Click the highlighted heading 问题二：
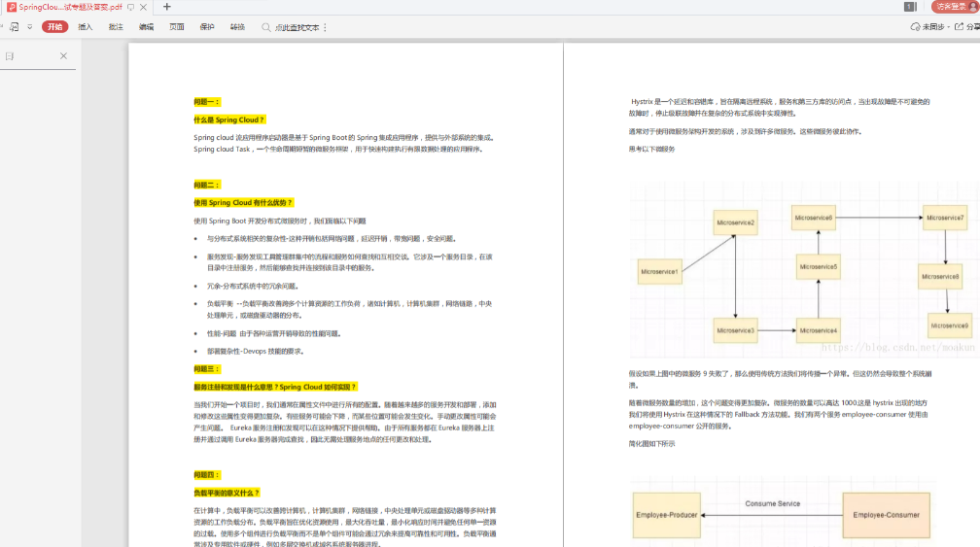The image size is (980, 547). coord(207,185)
